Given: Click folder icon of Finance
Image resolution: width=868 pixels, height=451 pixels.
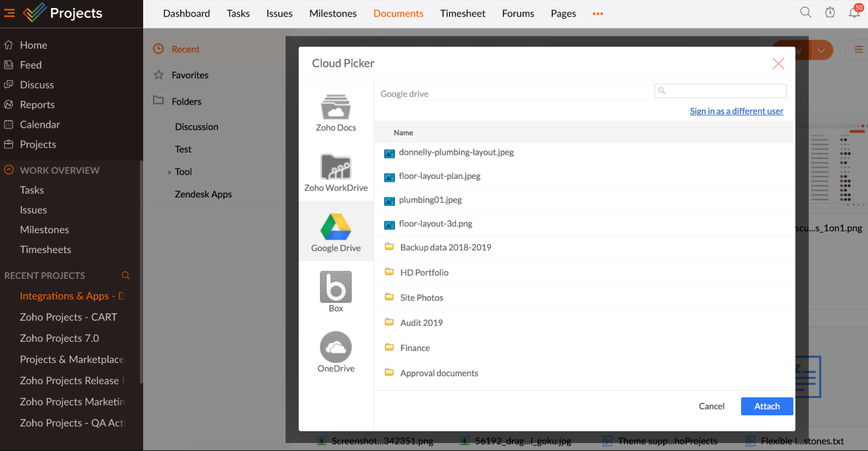Looking at the screenshot, I should click(x=389, y=347).
